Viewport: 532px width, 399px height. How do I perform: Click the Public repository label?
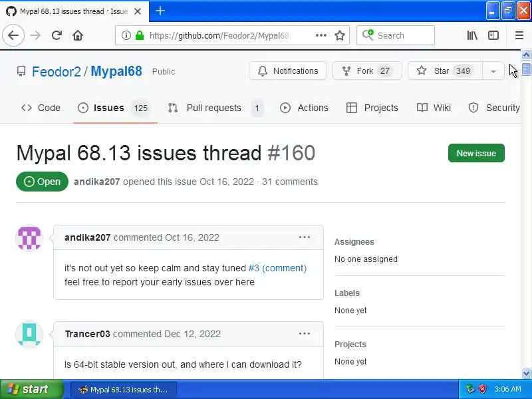[164, 72]
